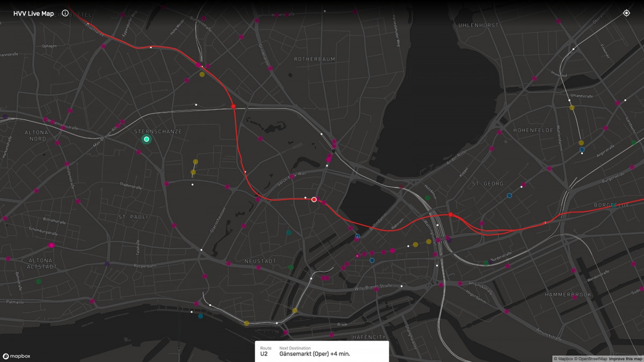Select the highlighted teal vehicle marker at Sternschanze
Viewport: 644px width, 362px height.
pos(145,139)
